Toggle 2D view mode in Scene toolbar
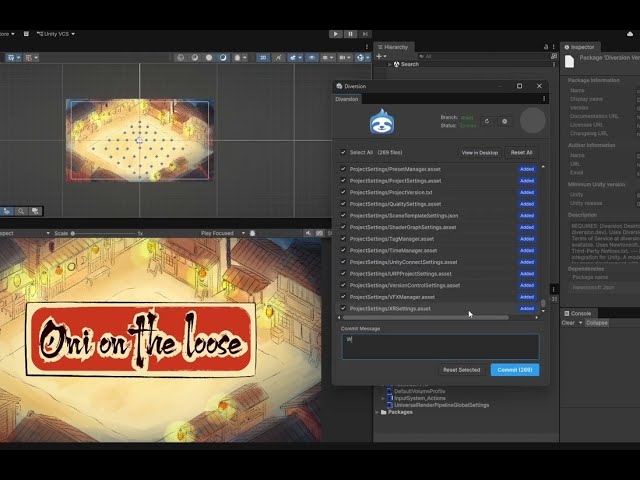Screen dimensions: 640x480 tap(263, 58)
